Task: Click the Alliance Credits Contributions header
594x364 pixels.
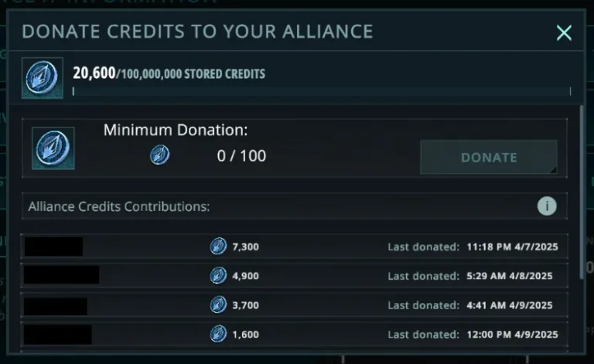Action: (x=119, y=207)
